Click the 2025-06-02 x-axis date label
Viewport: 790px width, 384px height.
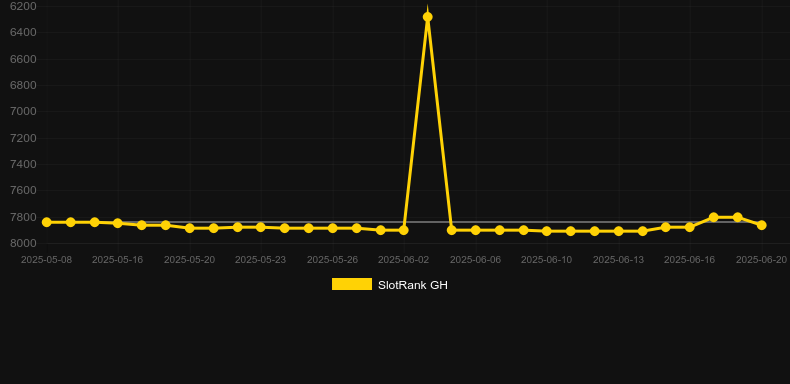click(404, 260)
